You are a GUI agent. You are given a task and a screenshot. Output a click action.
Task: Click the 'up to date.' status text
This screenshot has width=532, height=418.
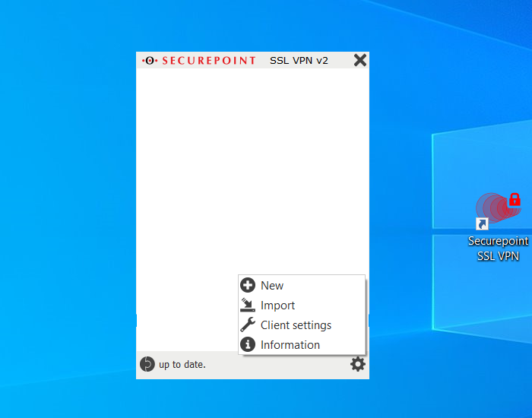pos(182,365)
